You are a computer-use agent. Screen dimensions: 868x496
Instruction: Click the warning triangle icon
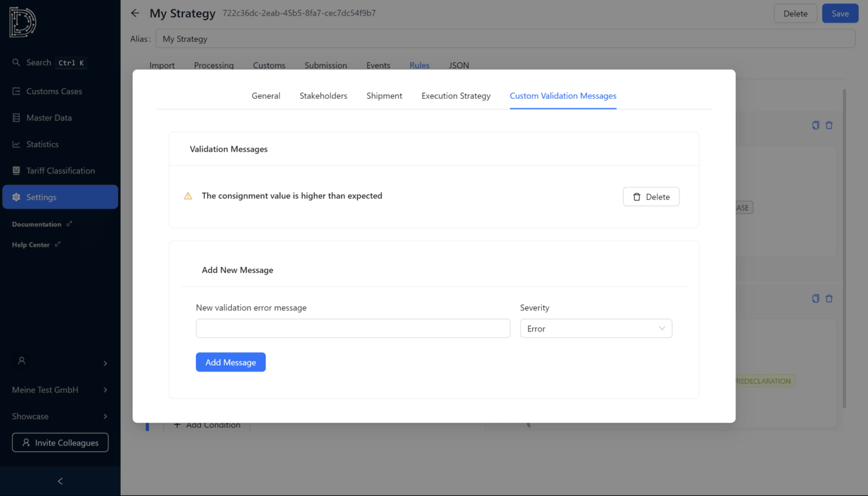(x=188, y=196)
